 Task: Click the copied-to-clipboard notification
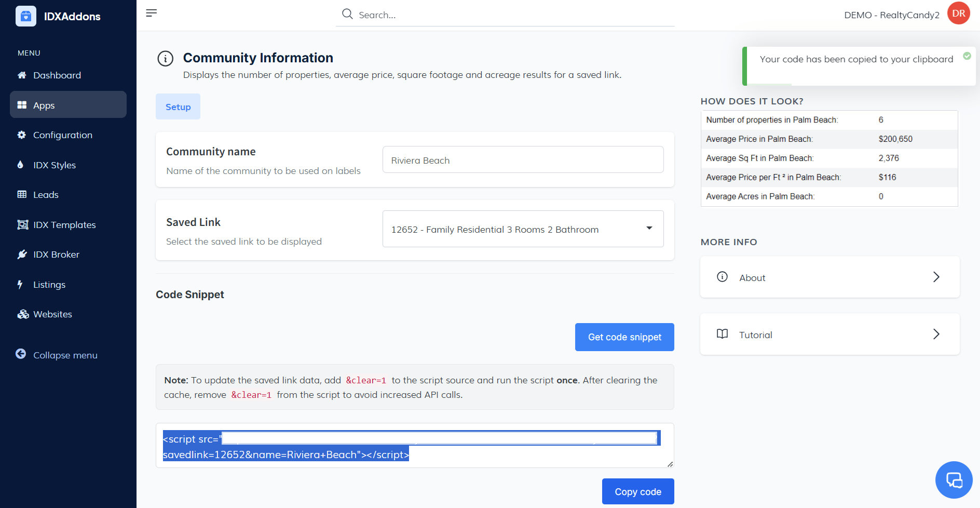pyautogui.click(x=859, y=66)
